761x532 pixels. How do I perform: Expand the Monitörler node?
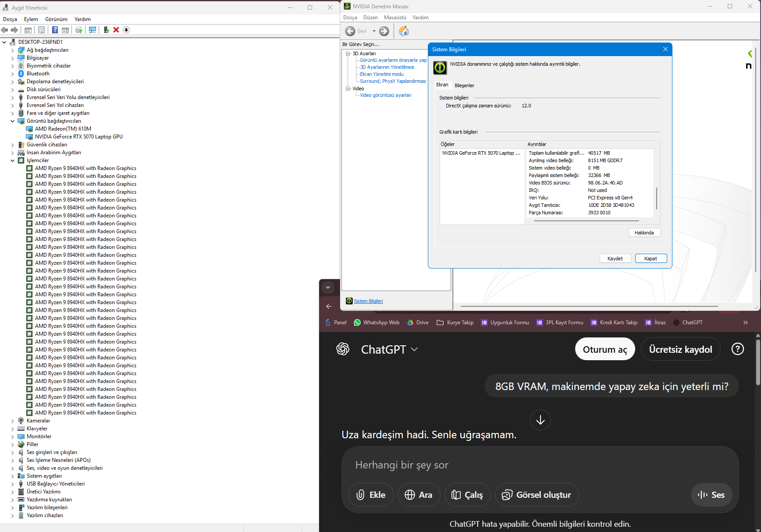(12, 436)
